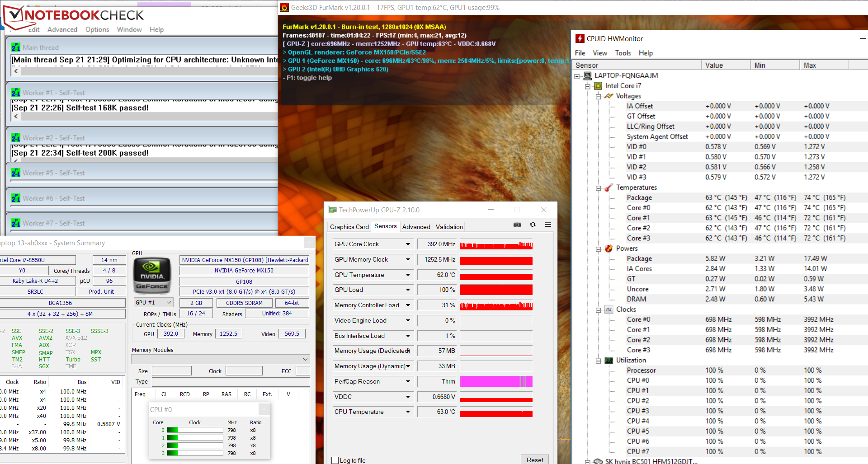868x464 pixels.
Task: Collapse Powers tree node
Action: pyautogui.click(x=598, y=249)
